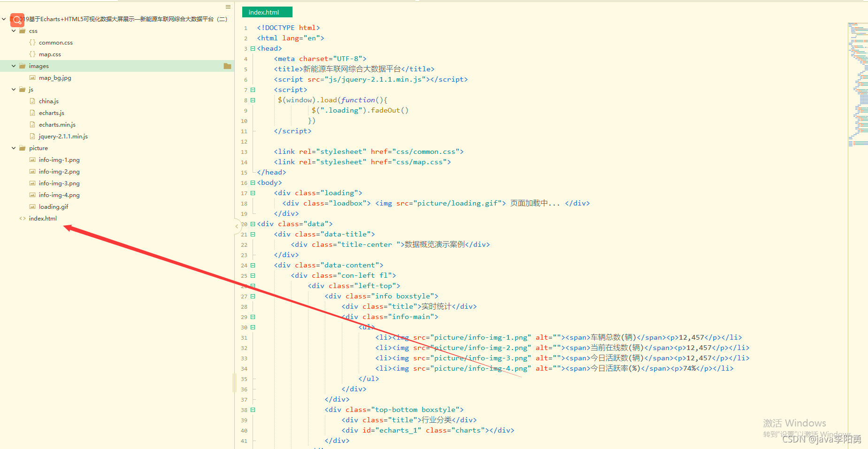This screenshot has height=449, width=868.
Task: Click the index.html code file icon
Action: click(23, 219)
